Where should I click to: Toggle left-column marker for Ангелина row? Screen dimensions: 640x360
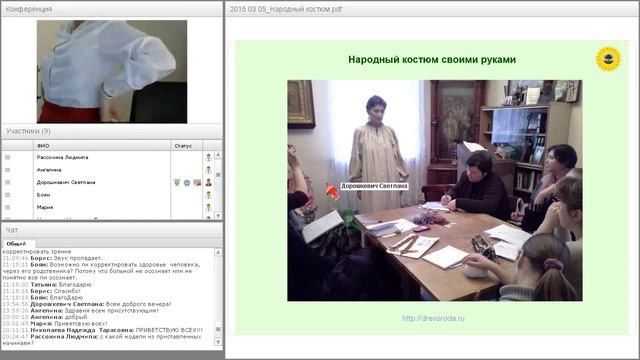[x=7, y=170]
